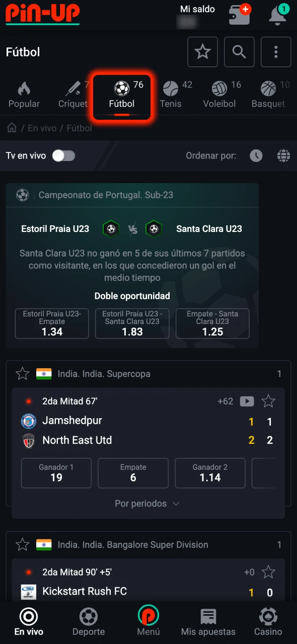The height and width of the screenshot is (644, 297).
Task: Favorite the India Supercopa league star
Action: (x=22, y=374)
